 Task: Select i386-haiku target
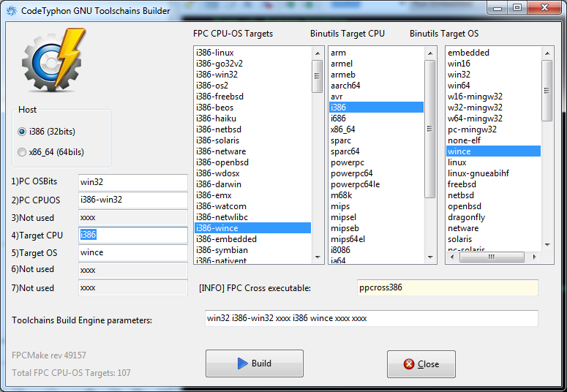252,118
